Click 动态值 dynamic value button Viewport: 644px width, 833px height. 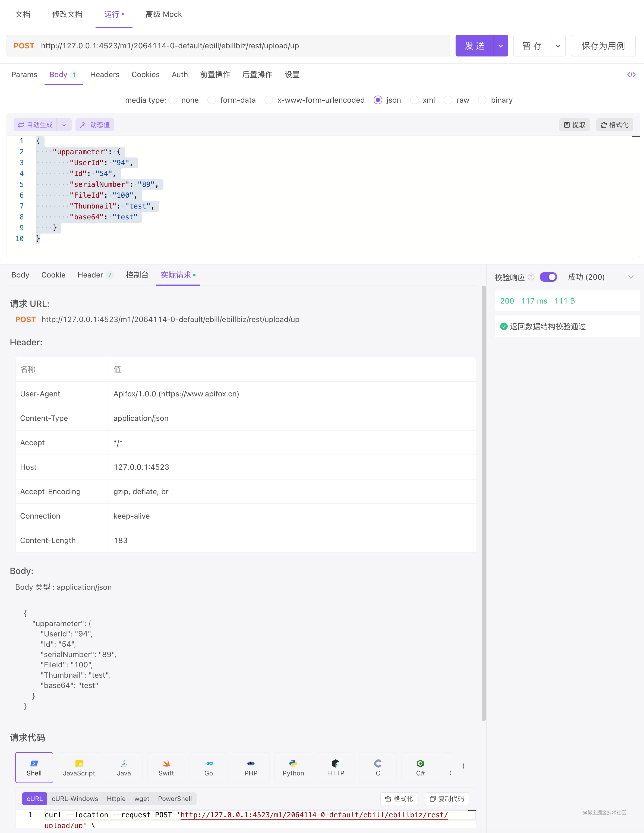point(94,125)
